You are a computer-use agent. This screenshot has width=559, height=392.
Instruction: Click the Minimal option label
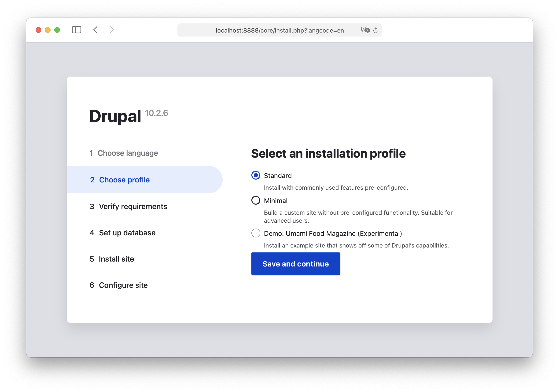tap(276, 201)
